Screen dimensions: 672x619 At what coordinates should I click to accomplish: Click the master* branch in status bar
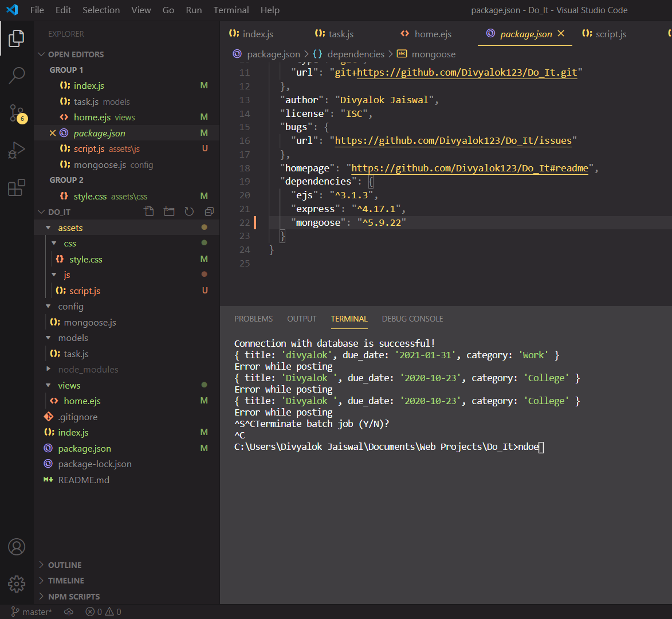click(32, 612)
